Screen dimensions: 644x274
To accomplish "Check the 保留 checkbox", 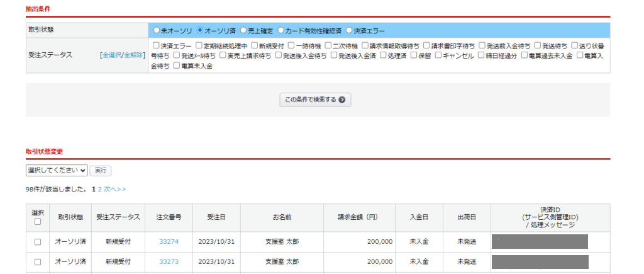I will pos(414,55).
